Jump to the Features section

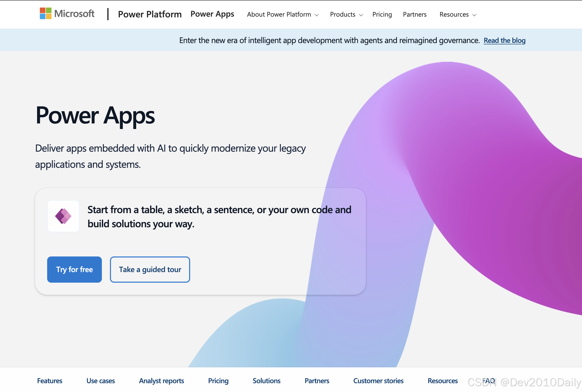[50, 381]
